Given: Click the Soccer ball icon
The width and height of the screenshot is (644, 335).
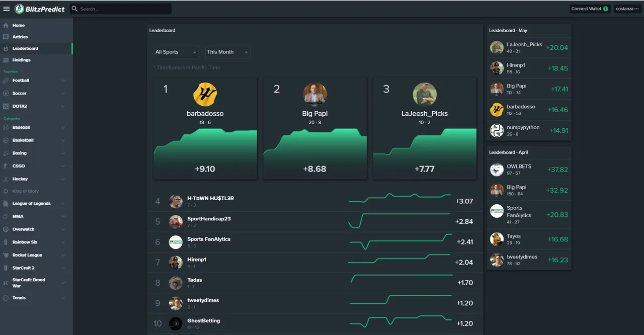Looking at the screenshot, I should point(6,93).
